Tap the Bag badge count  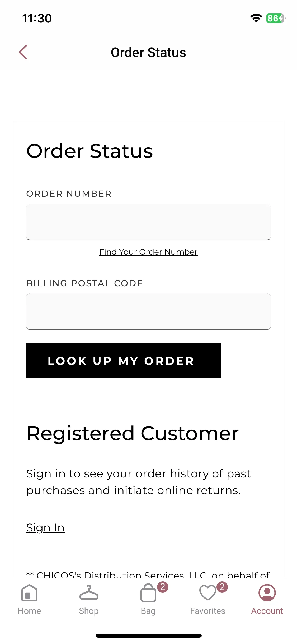point(163,587)
